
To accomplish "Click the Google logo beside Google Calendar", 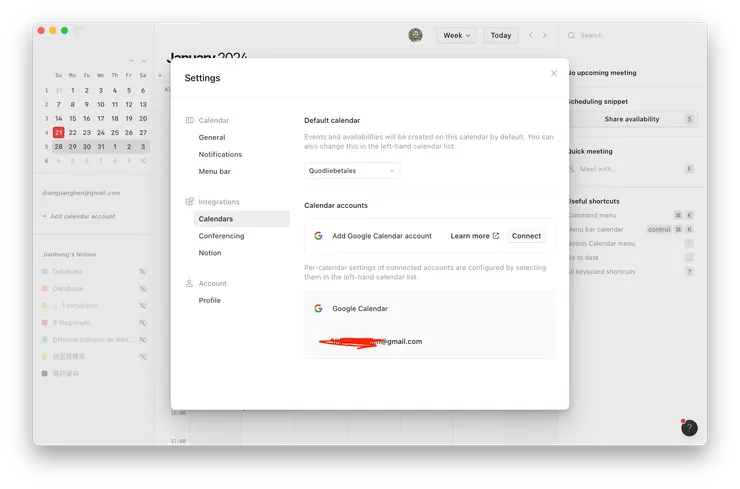I will (x=318, y=308).
